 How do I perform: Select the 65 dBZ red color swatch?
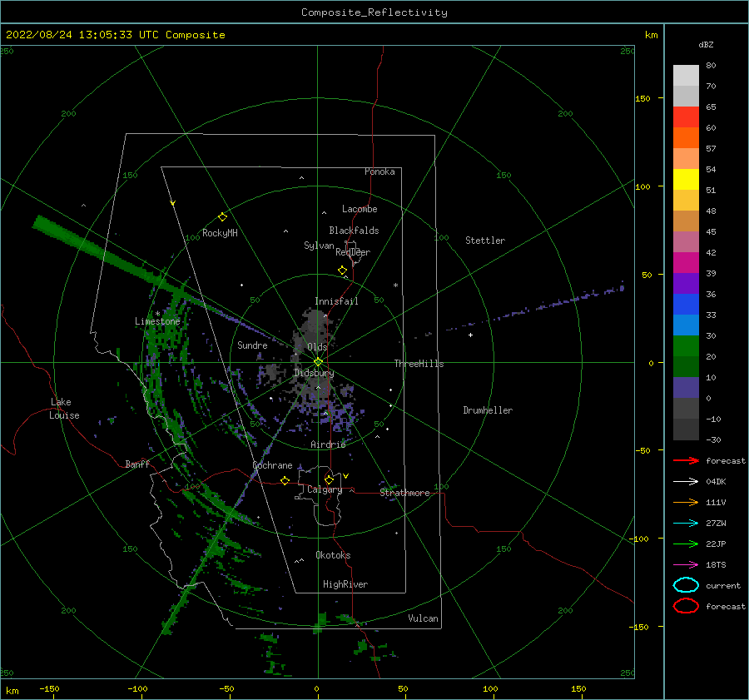(686, 117)
